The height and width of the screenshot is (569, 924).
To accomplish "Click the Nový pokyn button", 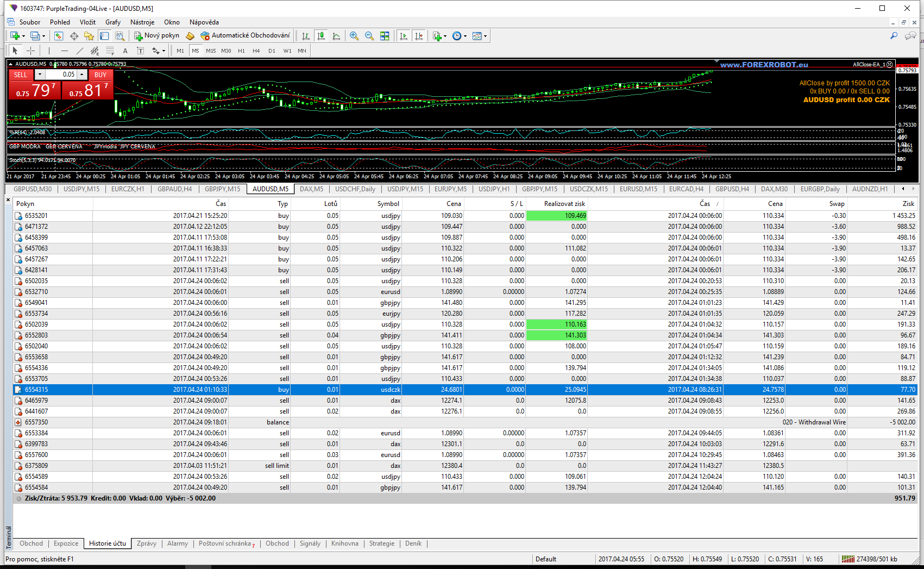I will point(157,35).
